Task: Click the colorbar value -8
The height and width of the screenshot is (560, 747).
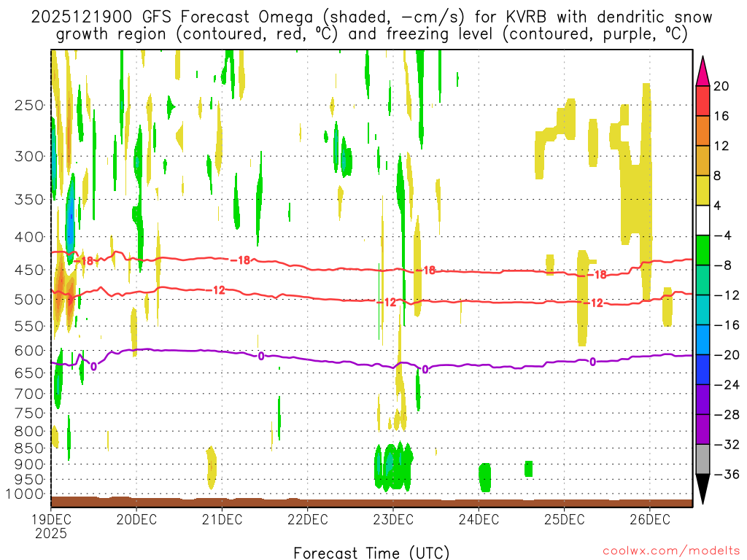Action: pos(721,265)
